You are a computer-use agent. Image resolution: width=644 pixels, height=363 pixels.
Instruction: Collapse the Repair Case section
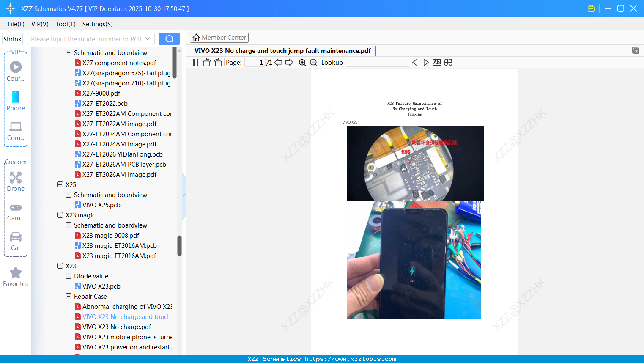tap(68, 296)
